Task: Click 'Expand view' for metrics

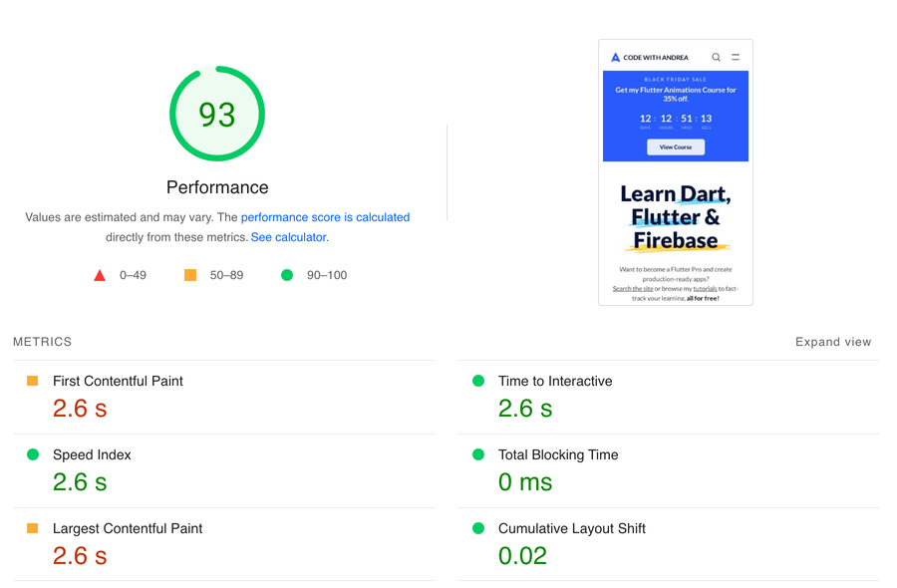Action: click(x=833, y=342)
